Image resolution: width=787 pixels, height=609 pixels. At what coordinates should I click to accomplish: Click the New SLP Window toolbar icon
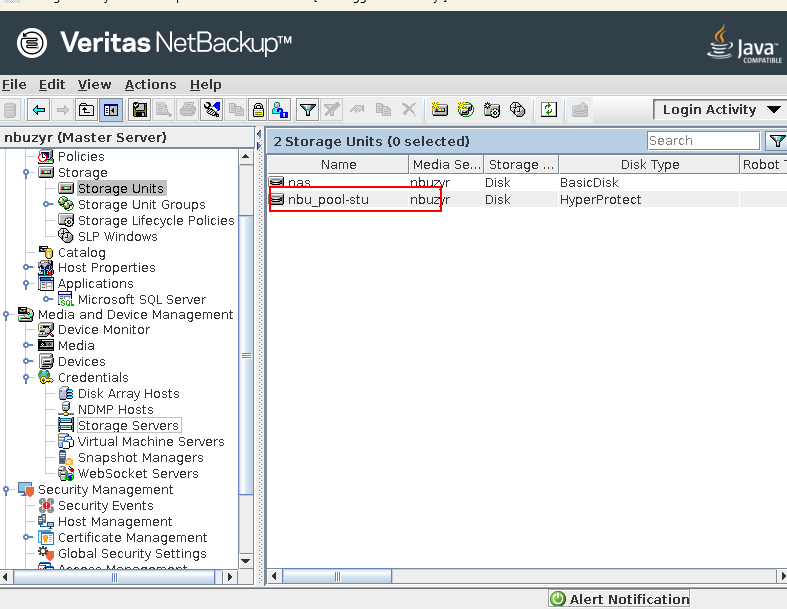coord(517,109)
